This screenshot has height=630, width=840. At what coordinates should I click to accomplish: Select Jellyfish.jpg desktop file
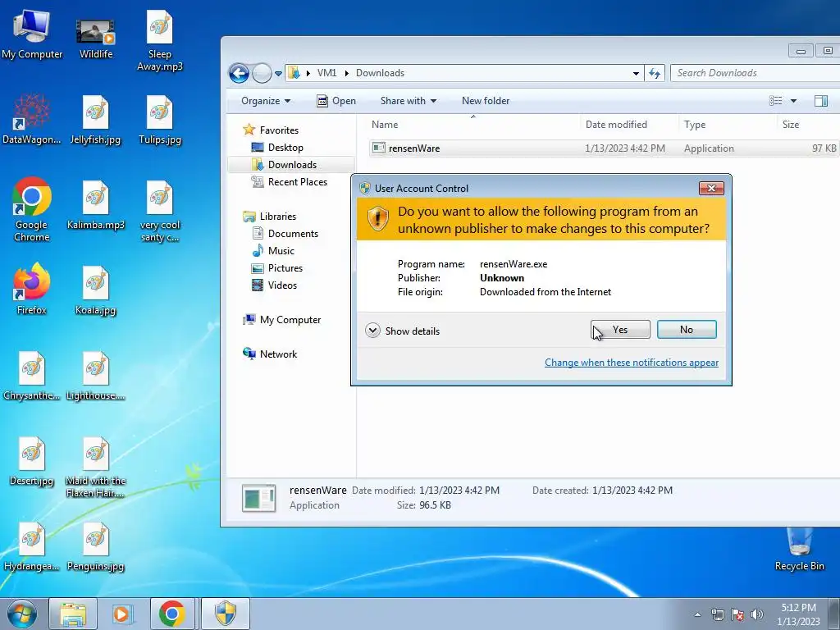point(95,120)
